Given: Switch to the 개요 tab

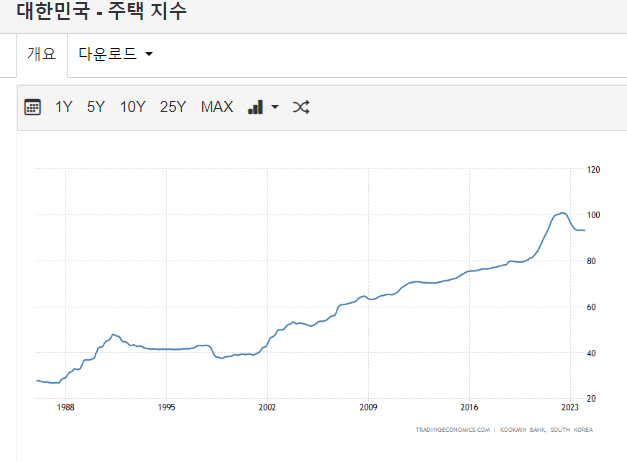Looking at the screenshot, I should [42, 54].
